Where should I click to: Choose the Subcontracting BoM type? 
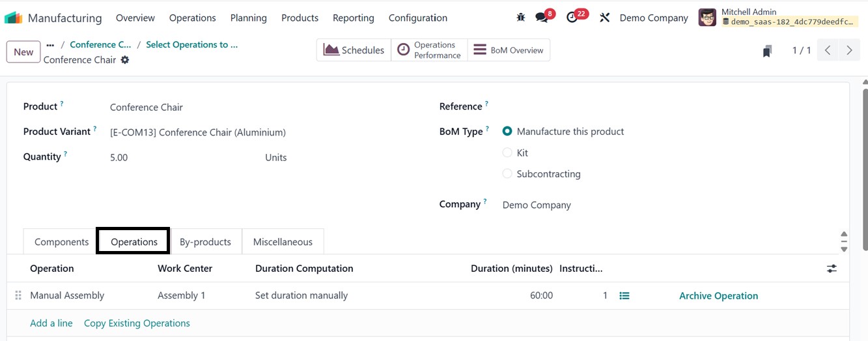507,174
